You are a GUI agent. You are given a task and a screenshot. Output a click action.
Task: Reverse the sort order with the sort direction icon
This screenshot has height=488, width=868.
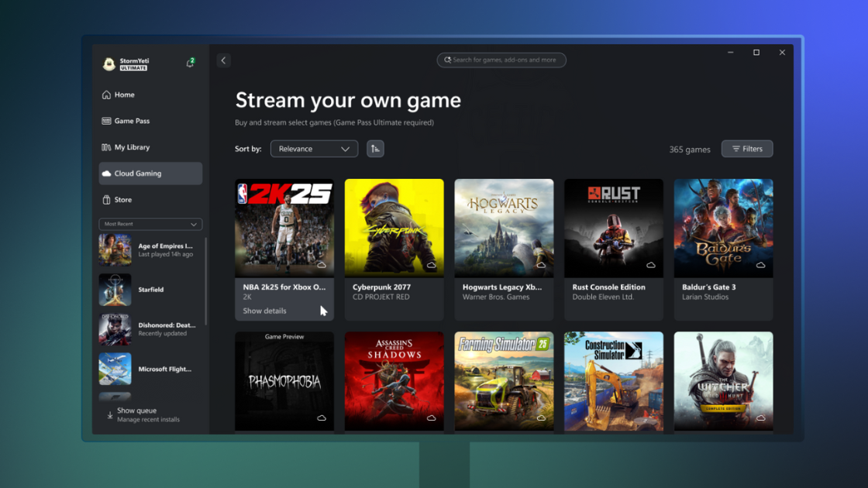pyautogui.click(x=375, y=149)
